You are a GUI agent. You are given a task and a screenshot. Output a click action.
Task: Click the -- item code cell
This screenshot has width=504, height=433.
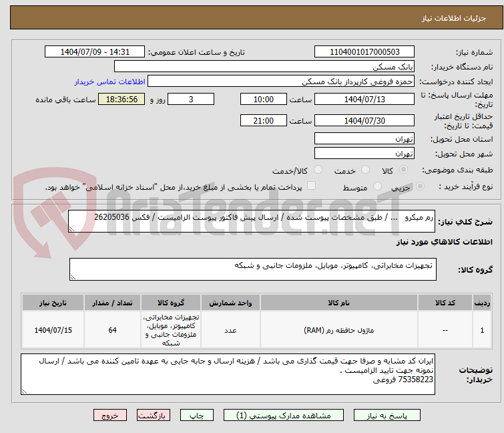pyautogui.click(x=445, y=330)
